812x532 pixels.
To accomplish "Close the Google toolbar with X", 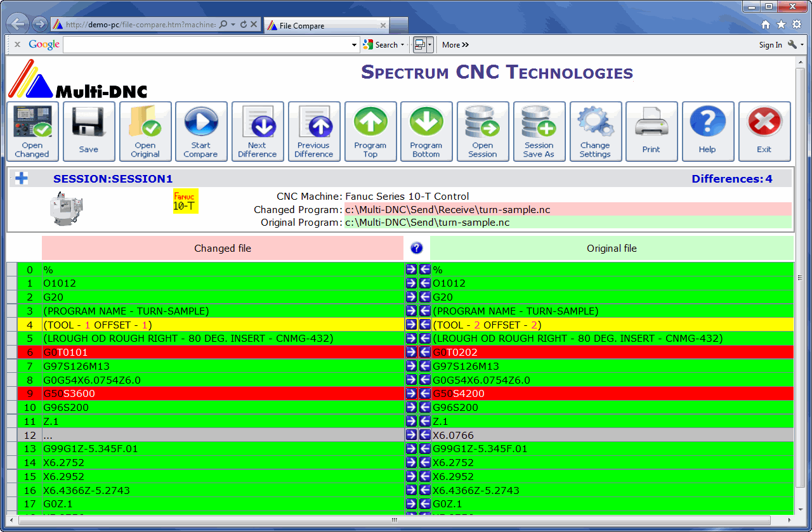I will [17, 44].
